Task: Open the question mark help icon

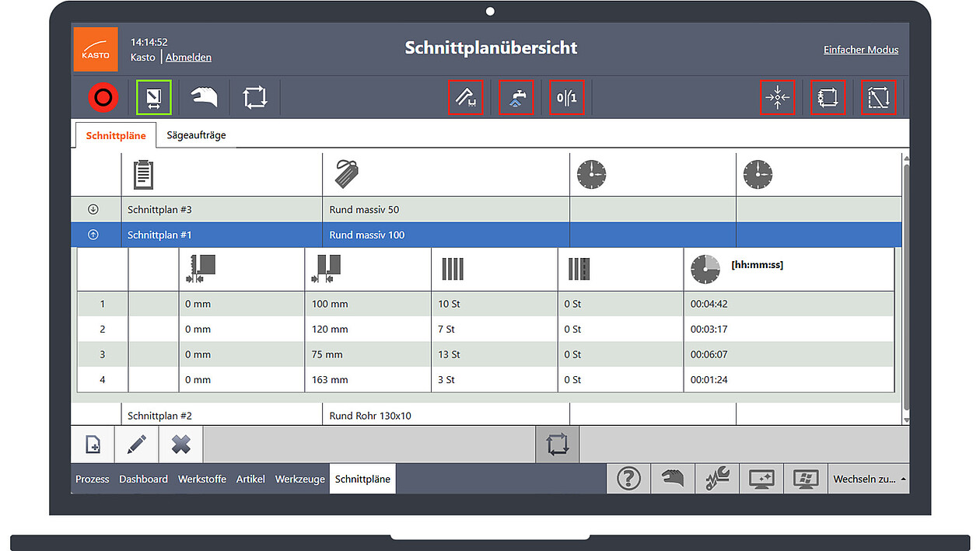Action: click(628, 479)
